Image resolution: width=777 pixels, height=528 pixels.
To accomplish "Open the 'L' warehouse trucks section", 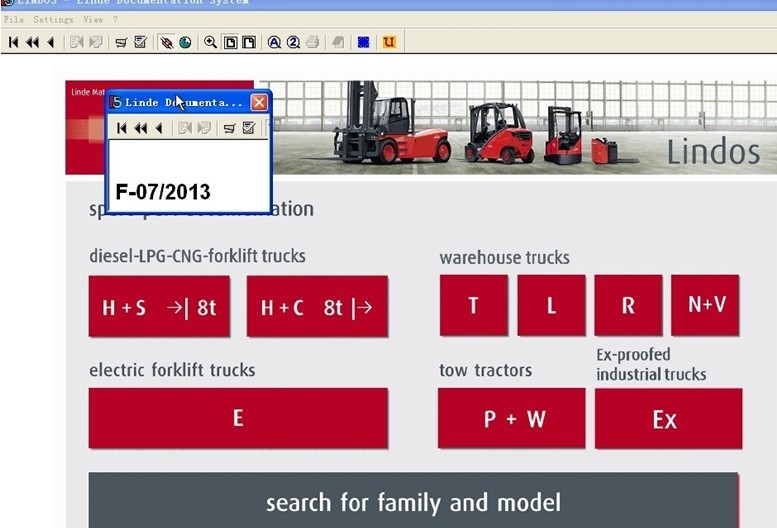I will click(552, 305).
